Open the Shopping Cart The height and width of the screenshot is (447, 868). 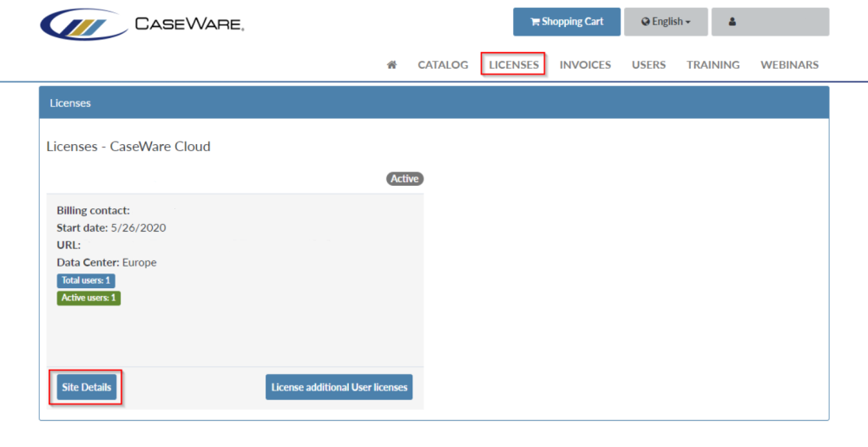pos(566,22)
